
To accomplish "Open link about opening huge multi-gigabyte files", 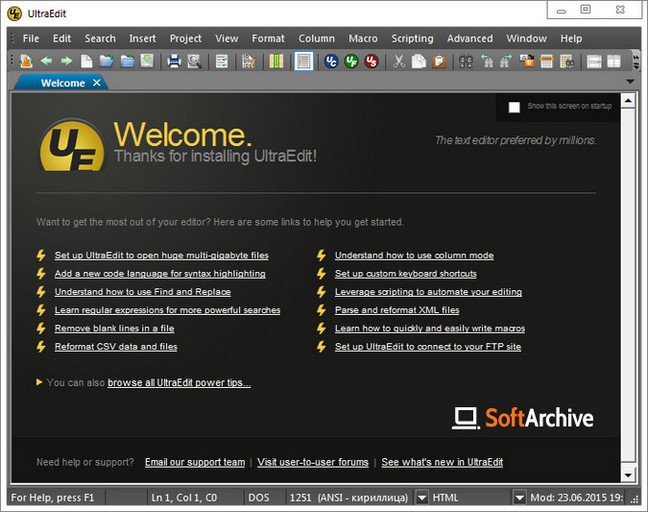I will (x=162, y=255).
